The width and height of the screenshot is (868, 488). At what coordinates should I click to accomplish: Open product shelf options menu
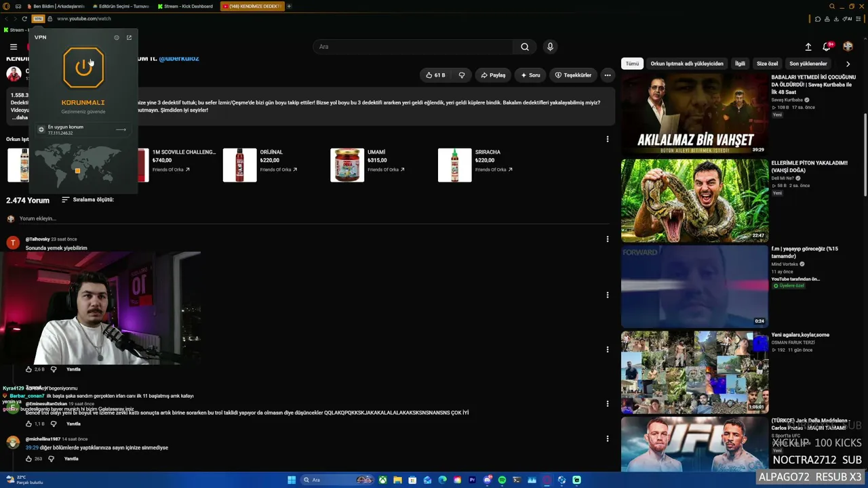608,139
